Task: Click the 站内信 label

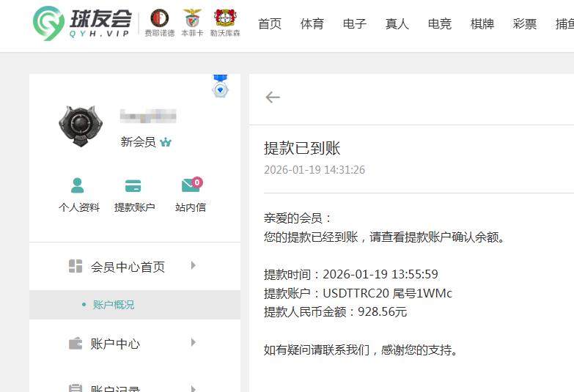Action: tap(191, 207)
